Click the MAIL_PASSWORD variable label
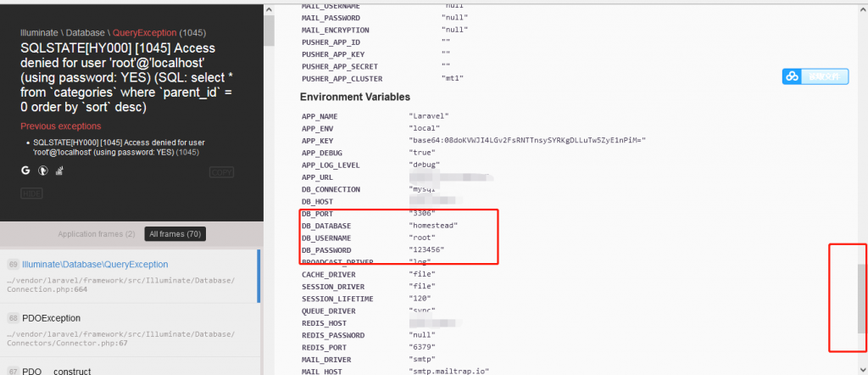The height and width of the screenshot is (375, 868). [331, 18]
